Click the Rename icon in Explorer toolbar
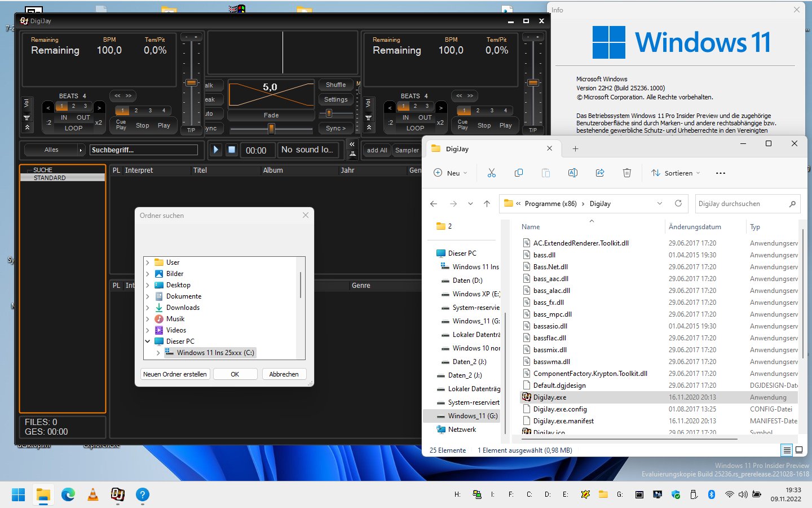 click(573, 173)
